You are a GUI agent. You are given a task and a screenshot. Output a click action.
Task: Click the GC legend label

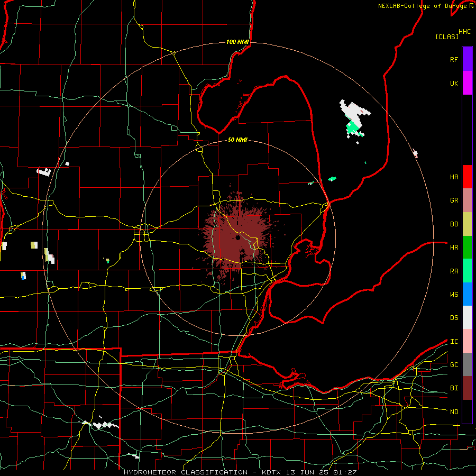(454, 365)
